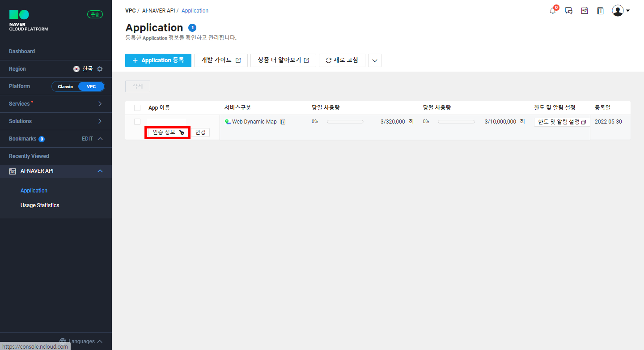Click the 3/320,000 daily usage value

click(393, 122)
